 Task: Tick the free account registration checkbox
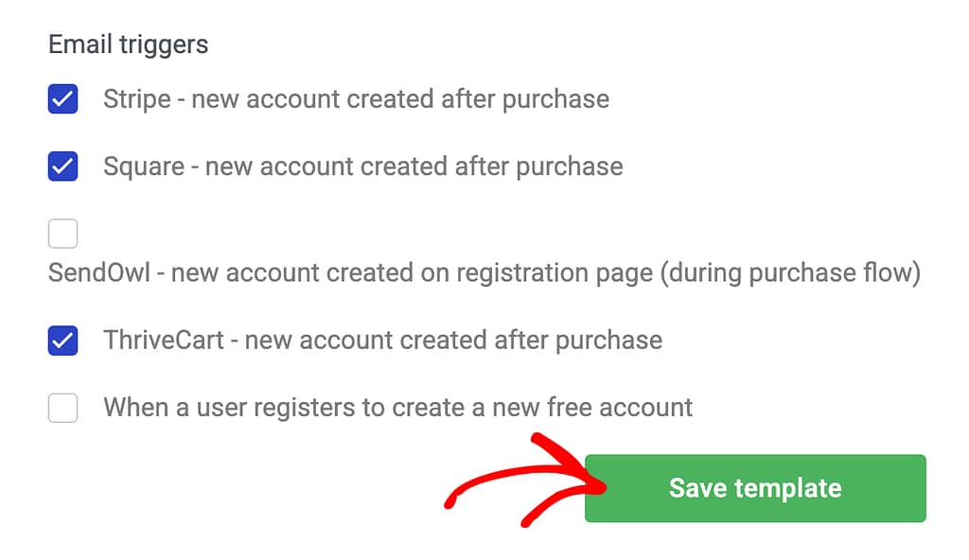pos(62,408)
